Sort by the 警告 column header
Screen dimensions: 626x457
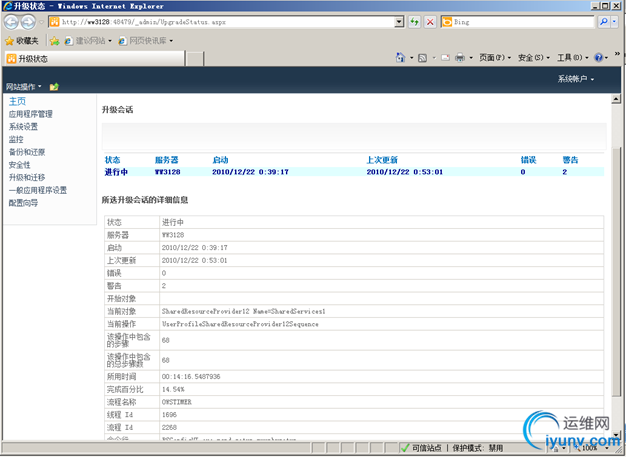pyautogui.click(x=570, y=160)
